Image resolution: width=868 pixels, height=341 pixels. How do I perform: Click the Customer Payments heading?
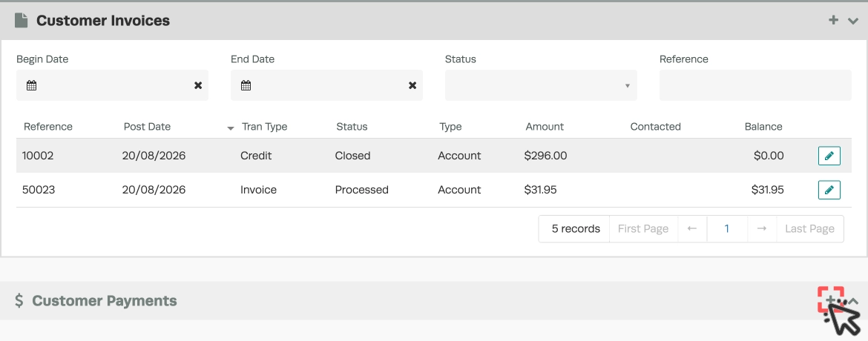pyautogui.click(x=105, y=300)
